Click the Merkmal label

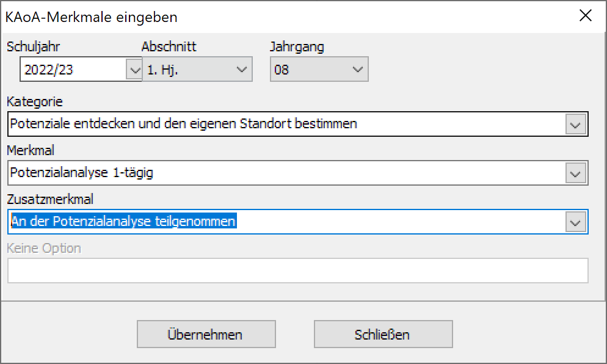point(31,150)
